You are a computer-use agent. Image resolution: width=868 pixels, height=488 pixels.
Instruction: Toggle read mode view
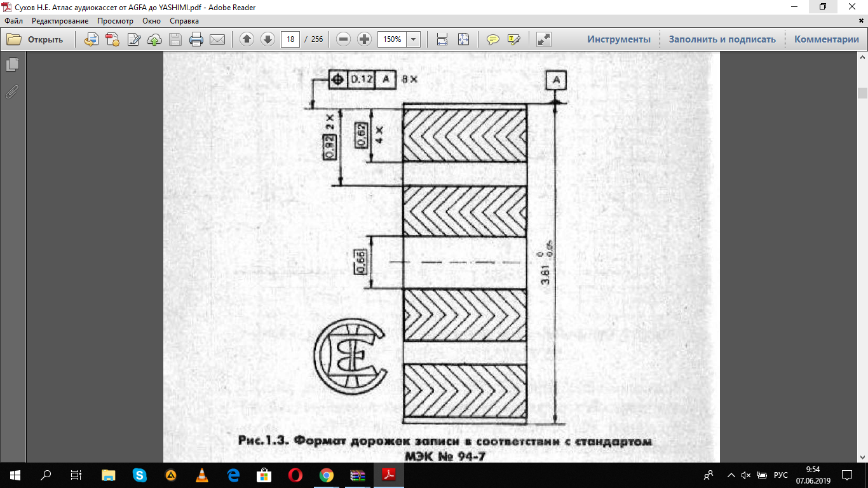(x=543, y=39)
